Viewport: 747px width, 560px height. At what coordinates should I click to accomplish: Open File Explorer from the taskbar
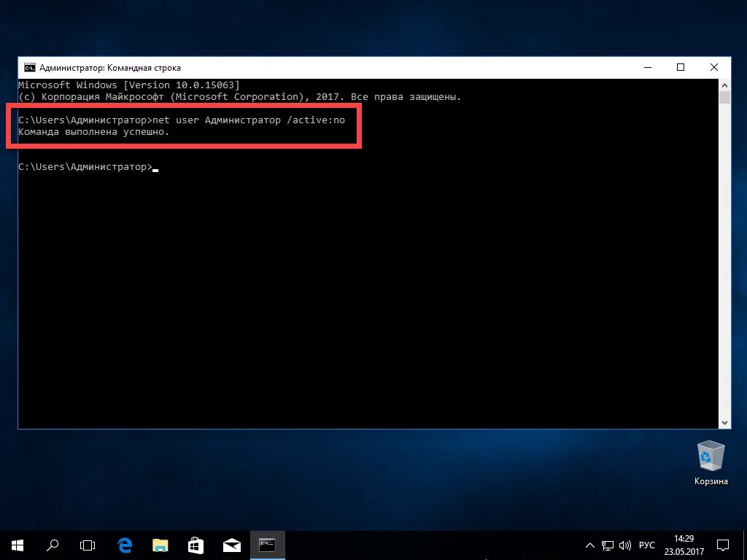pos(160,545)
